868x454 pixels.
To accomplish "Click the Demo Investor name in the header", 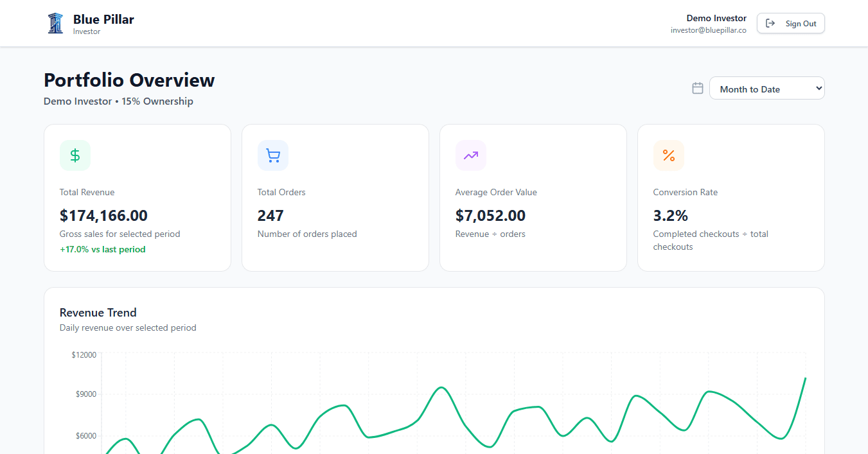I will [x=716, y=17].
